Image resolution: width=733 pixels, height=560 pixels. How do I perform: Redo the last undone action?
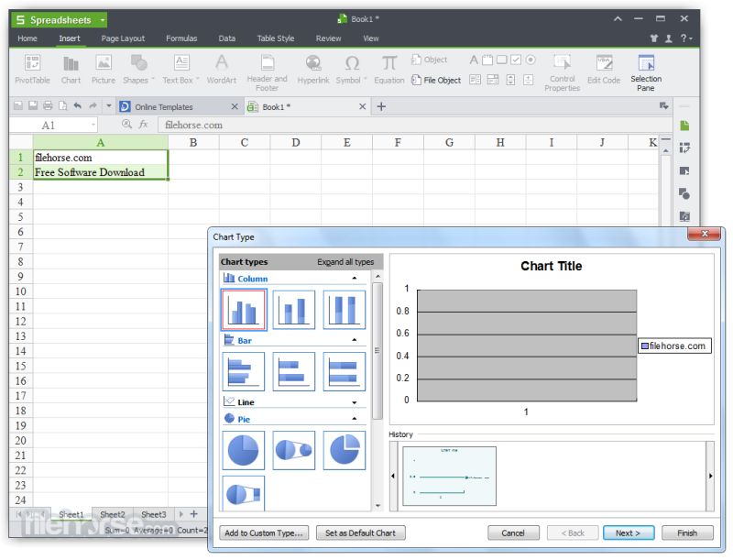[93, 105]
